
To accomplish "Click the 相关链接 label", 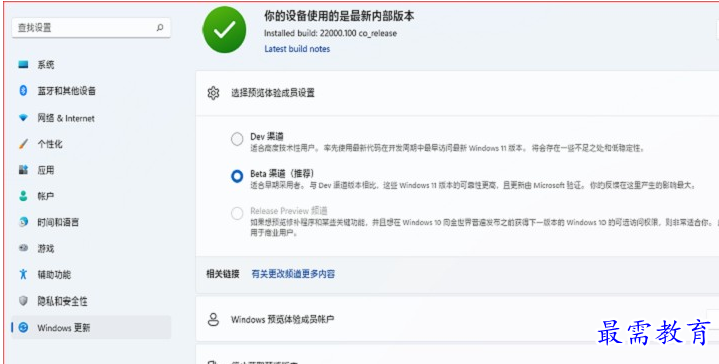I will [x=223, y=274].
